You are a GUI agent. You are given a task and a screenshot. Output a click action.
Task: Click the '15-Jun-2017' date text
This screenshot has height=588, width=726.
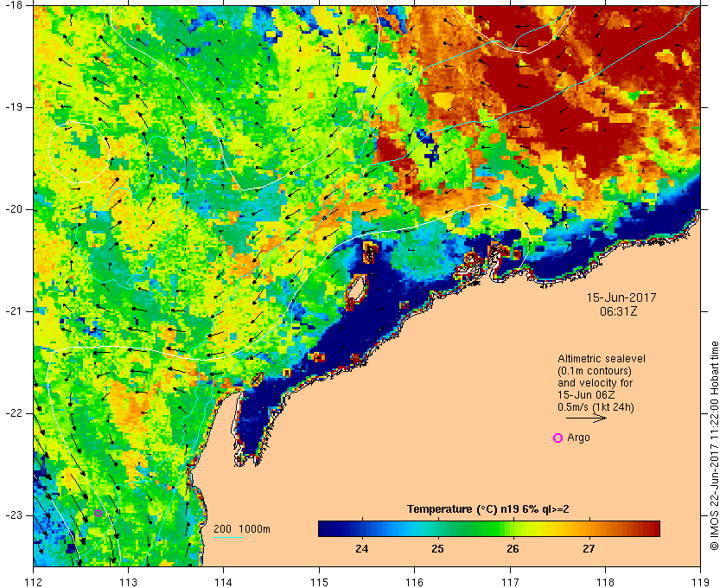621,297
